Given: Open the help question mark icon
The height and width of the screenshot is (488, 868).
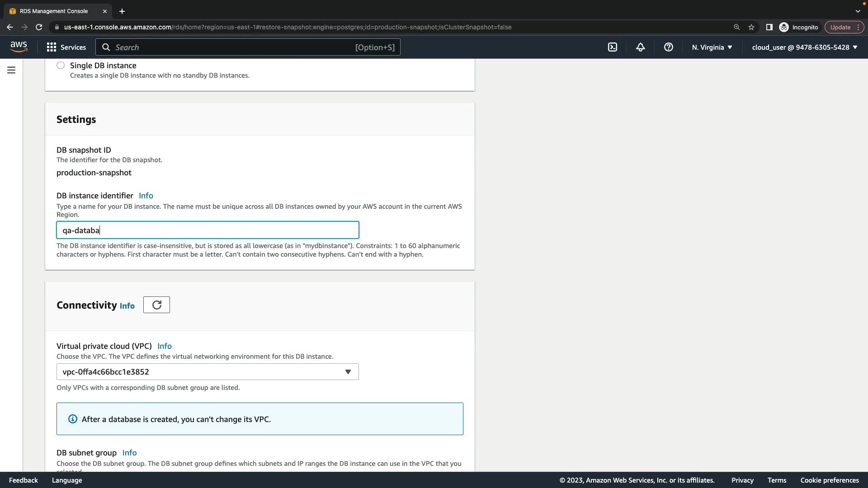Looking at the screenshot, I should [668, 47].
